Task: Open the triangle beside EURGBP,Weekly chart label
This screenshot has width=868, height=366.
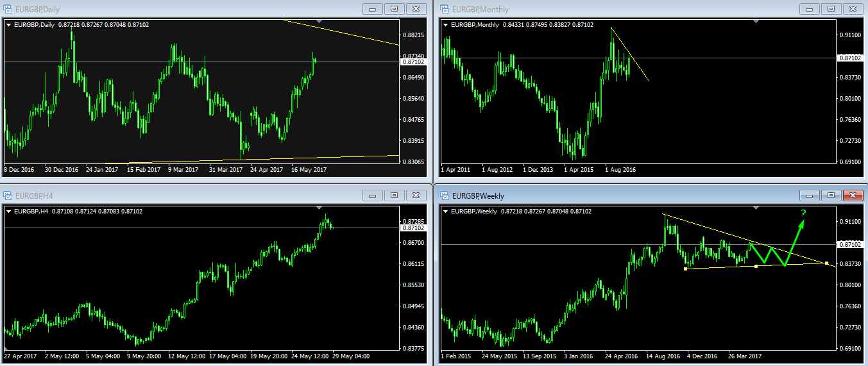Action: click(x=446, y=212)
